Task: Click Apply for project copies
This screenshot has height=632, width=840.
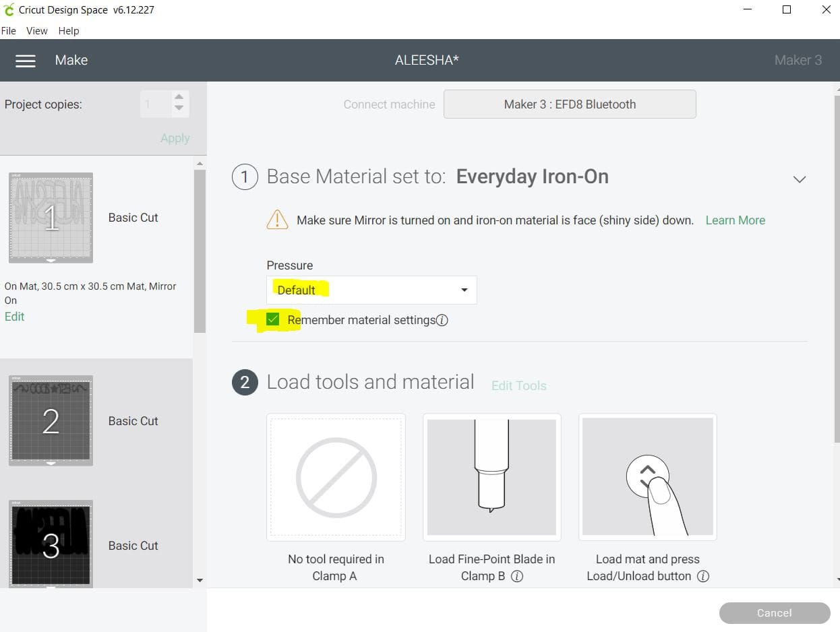Action: pos(175,138)
